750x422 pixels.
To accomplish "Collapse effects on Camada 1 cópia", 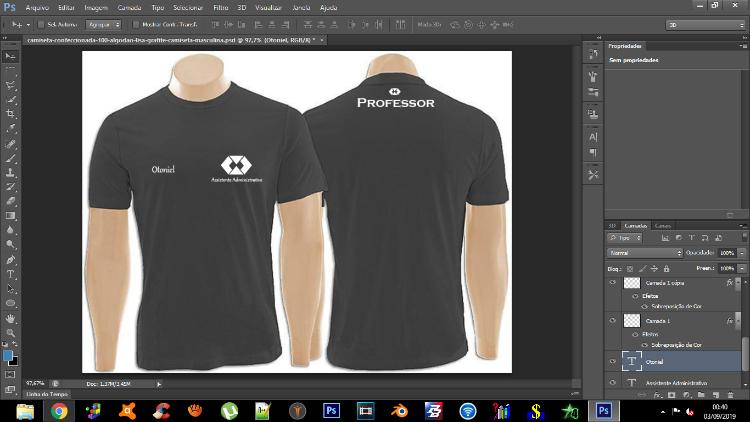I will point(738,283).
